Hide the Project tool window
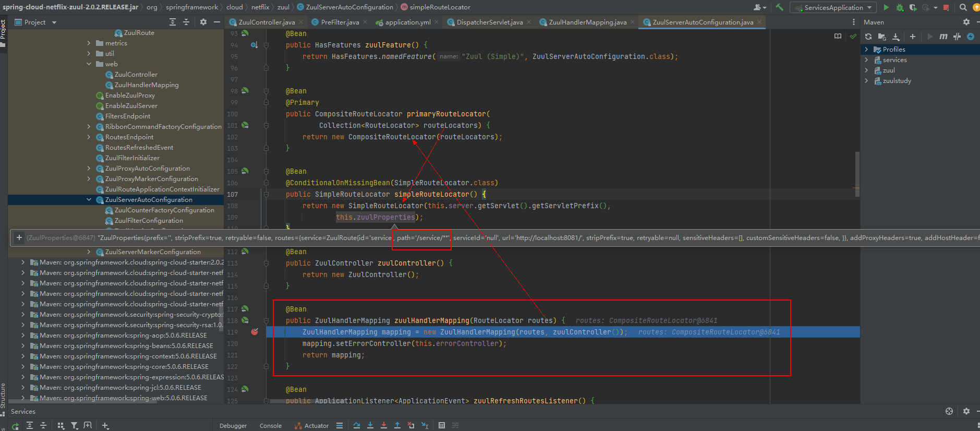The image size is (980, 431). coord(217,22)
